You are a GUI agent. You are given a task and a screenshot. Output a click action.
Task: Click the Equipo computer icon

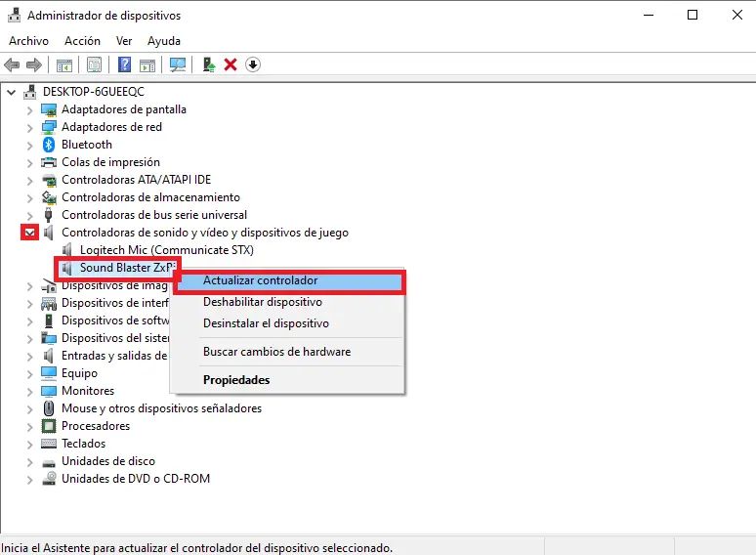49,372
